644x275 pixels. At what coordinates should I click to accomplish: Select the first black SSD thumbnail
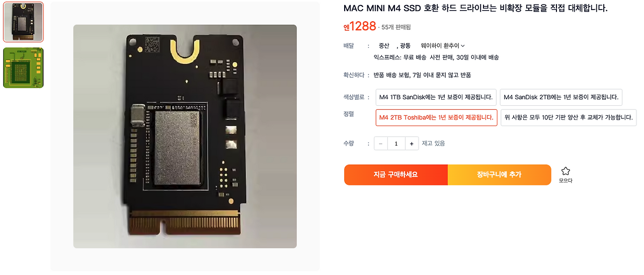click(x=23, y=22)
